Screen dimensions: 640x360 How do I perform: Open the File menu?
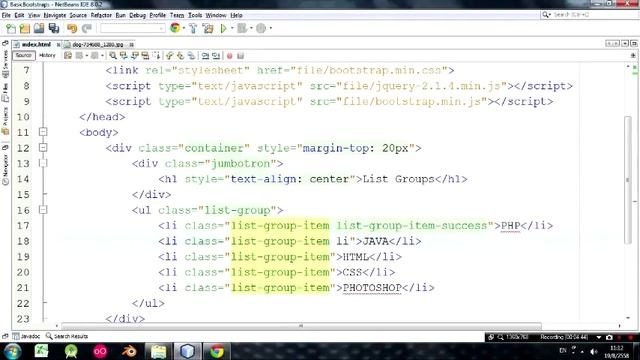click(6, 15)
